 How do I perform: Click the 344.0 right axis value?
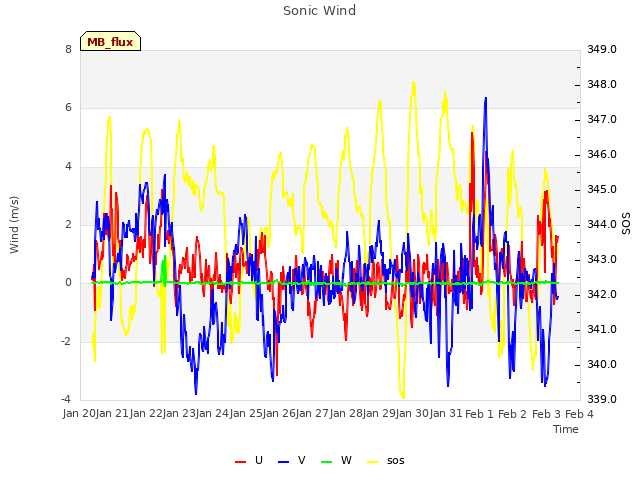pyautogui.click(x=602, y=224)
